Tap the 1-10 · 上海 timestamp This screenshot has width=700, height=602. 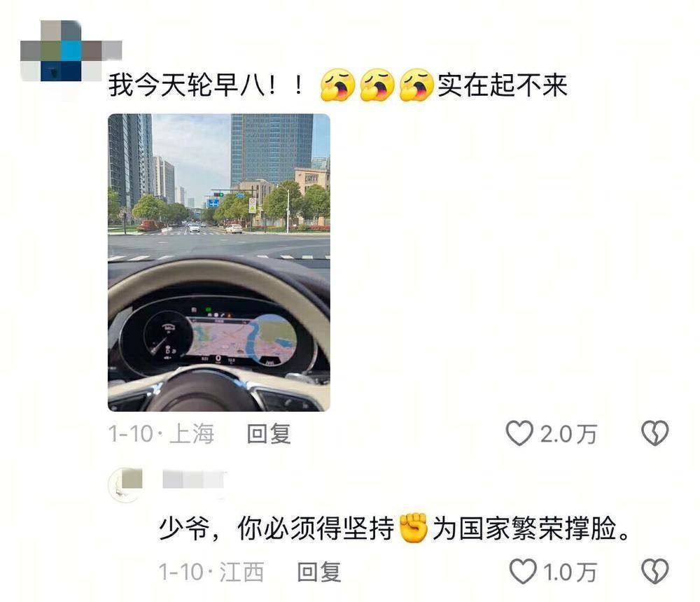click(161, 433)
